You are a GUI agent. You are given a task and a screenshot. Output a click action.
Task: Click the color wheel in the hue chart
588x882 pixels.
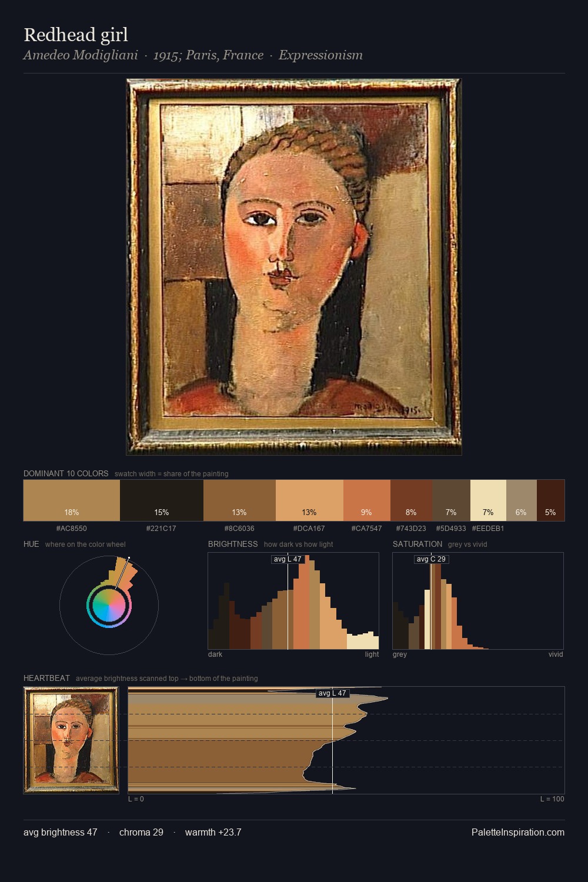pos(109,605)
